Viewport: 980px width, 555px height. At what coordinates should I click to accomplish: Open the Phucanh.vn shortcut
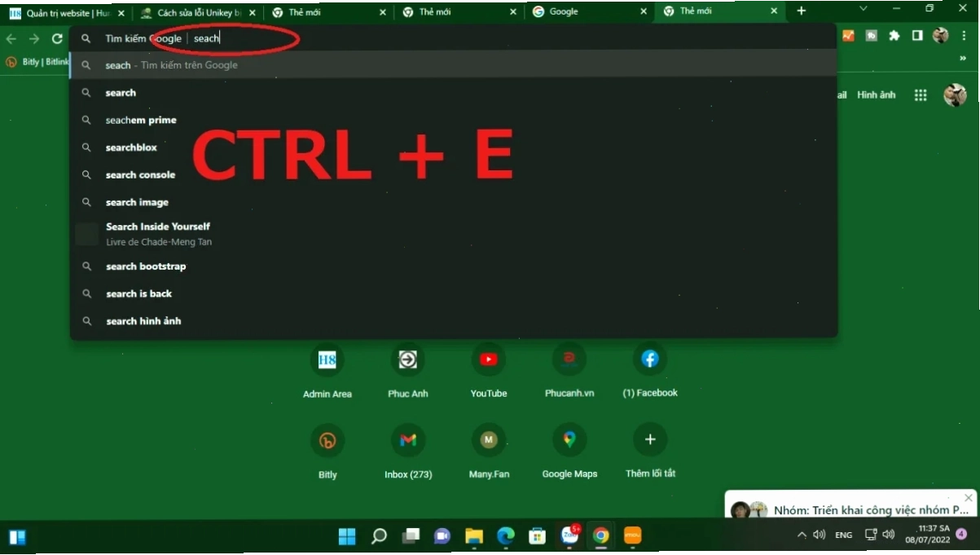click(569, 372)
